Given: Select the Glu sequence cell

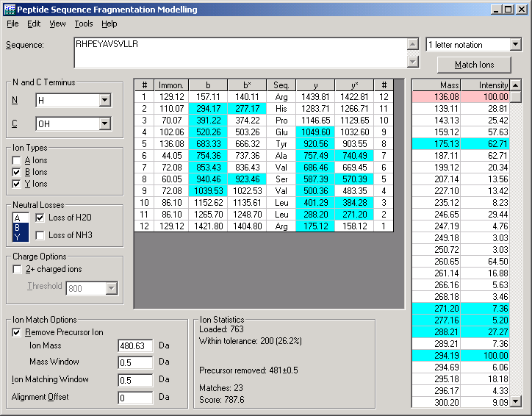Looking at the screenshot, I should click(281, 132).
